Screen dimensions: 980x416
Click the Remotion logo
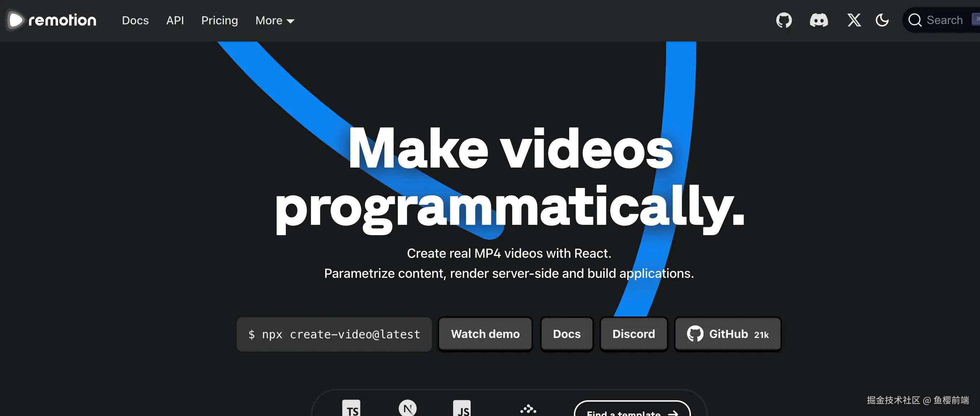coord(52,20)
